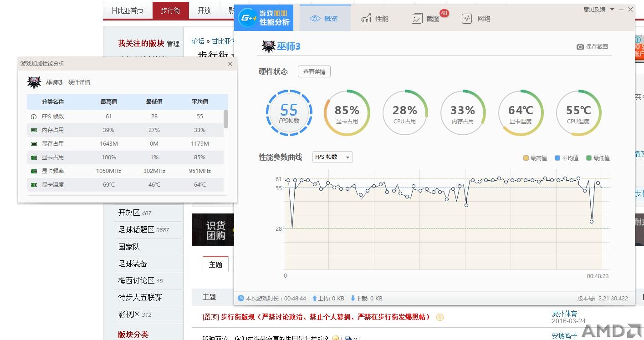644x340 pixels.
Task: Click the 管理 link next to 我关注的版块
Action: pos(173,44)
